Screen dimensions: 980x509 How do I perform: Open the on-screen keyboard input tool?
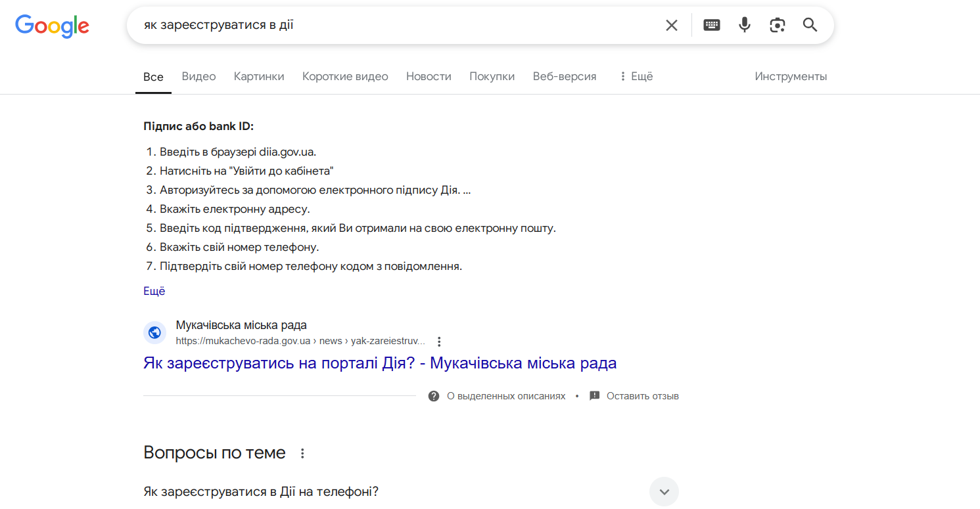pos(712,26)
